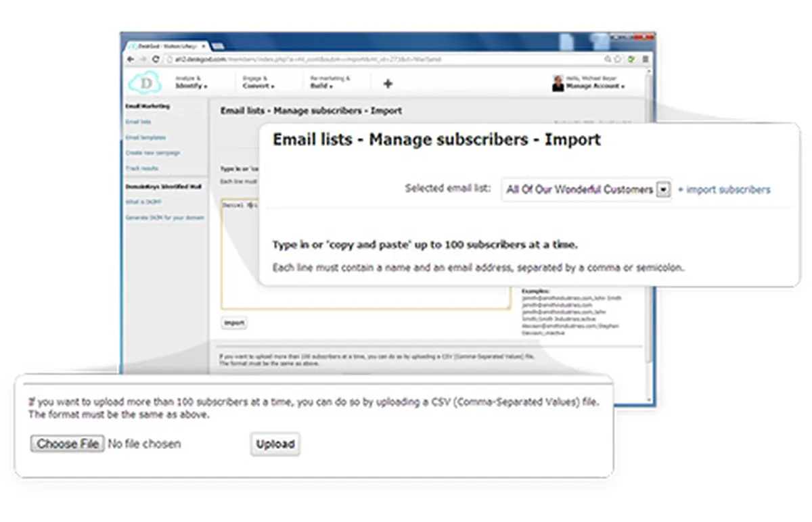Click Generate DKIM for your domain

165,218
